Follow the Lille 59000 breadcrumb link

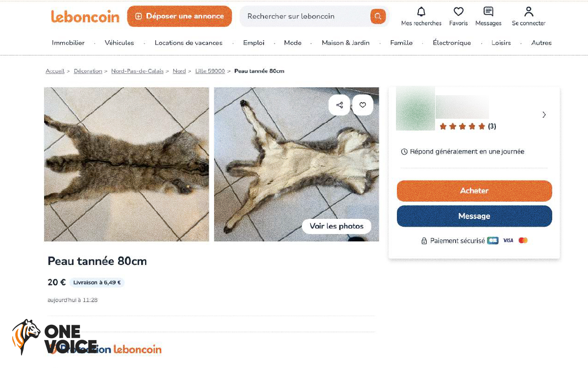click(x=210, y=71)
